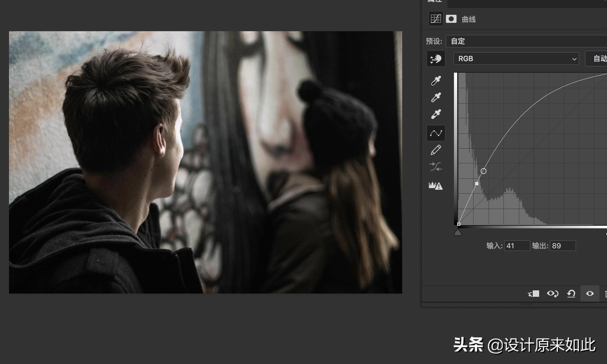Click the photo on the canvas
607x364 pixels.
tap(205, 162)
